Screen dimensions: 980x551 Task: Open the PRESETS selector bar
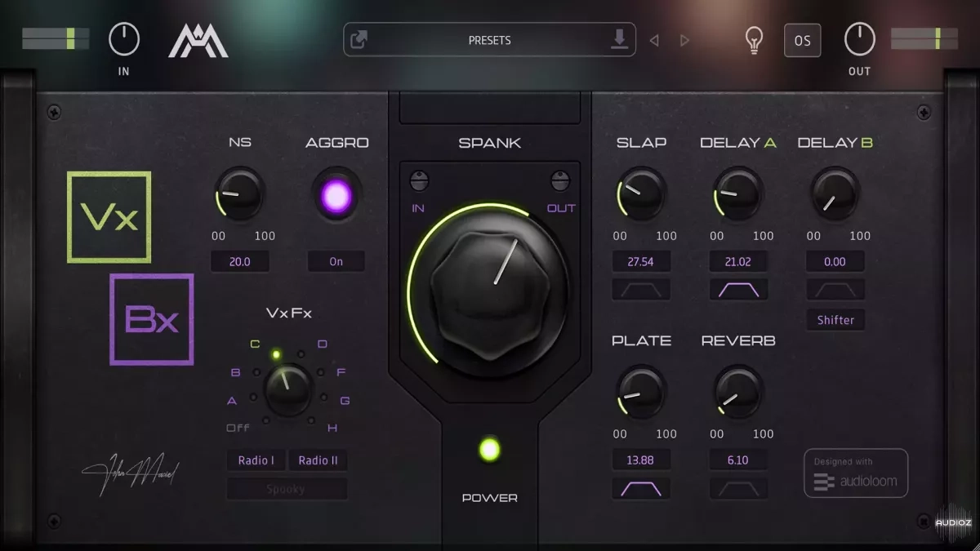click(489, 40)
